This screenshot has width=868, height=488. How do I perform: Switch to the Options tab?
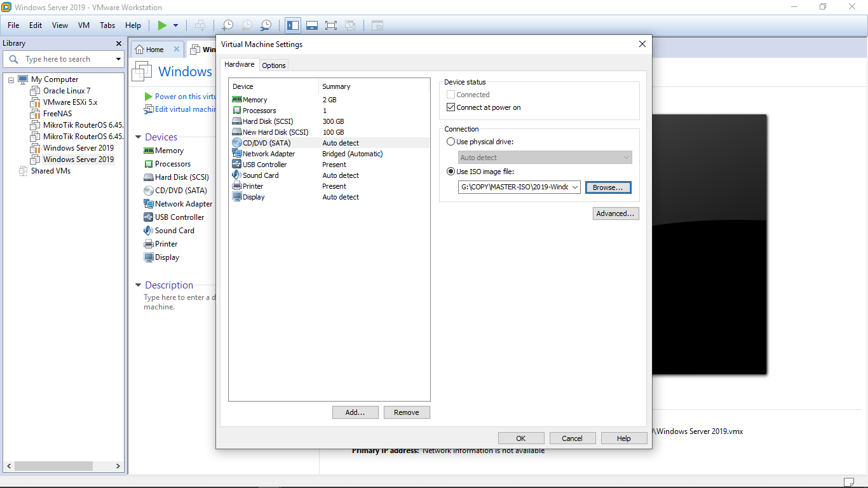273,65
